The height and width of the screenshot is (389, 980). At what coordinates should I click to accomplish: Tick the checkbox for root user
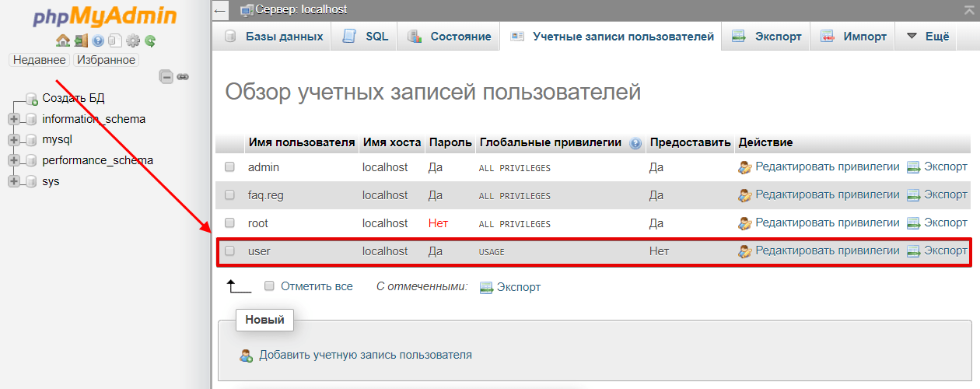(x=229, y=223)
